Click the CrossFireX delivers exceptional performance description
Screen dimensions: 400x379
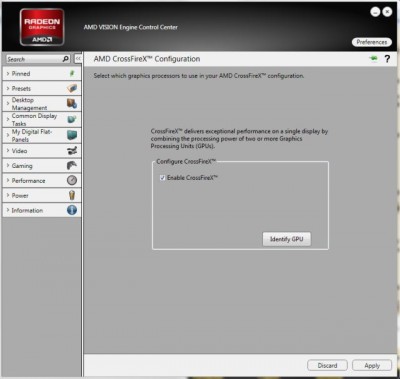(x=239, y=139)
